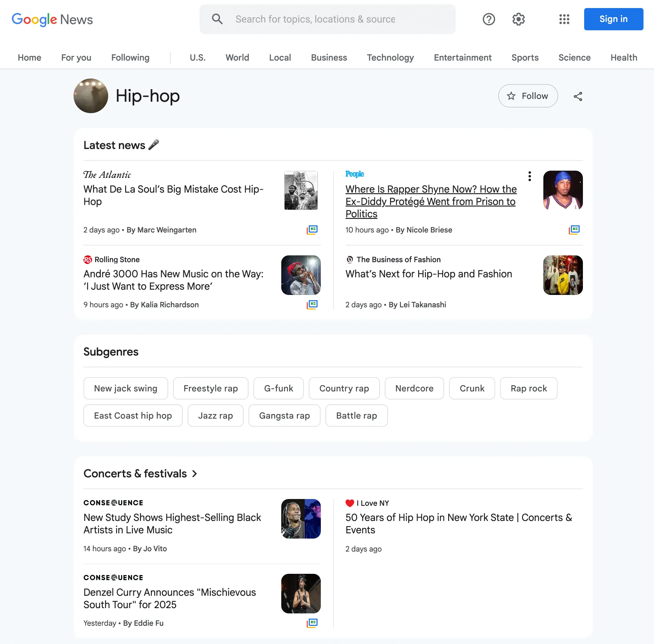Open three-dot menu on People article
This screenshot has height=644, width=654.
pyautogui.click(x=529, y=176)
